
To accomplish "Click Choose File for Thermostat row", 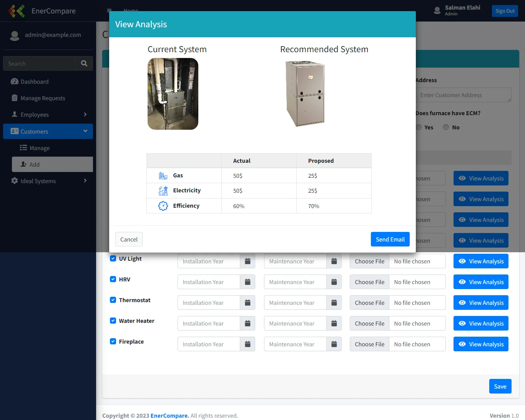I will pyautogui.click(x=369, y=303).
